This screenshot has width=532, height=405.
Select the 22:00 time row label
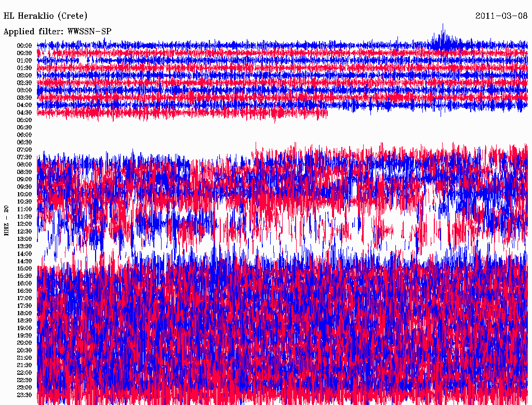click(24, 372)
